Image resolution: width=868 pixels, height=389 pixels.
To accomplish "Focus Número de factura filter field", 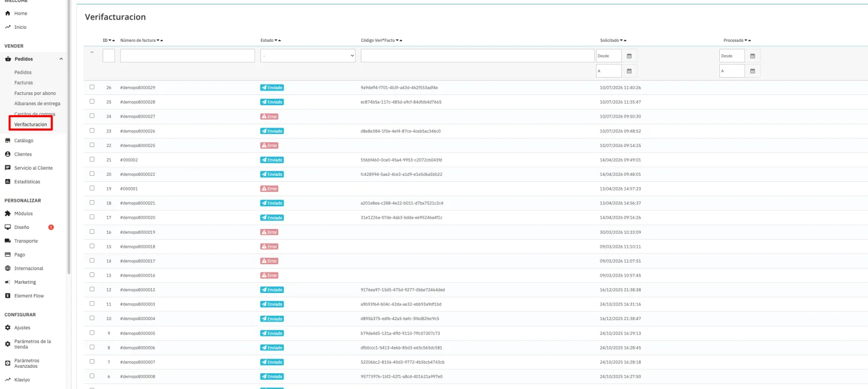I will pos(188,56).
